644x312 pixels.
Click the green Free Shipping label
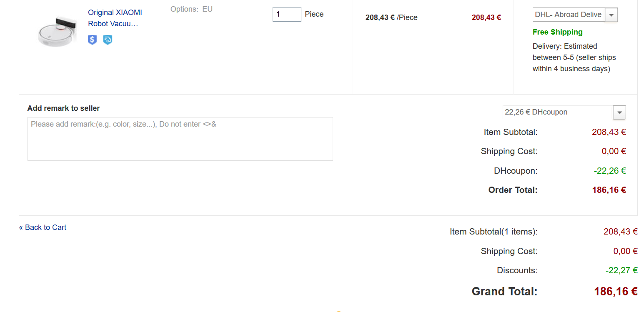(557, 32)
